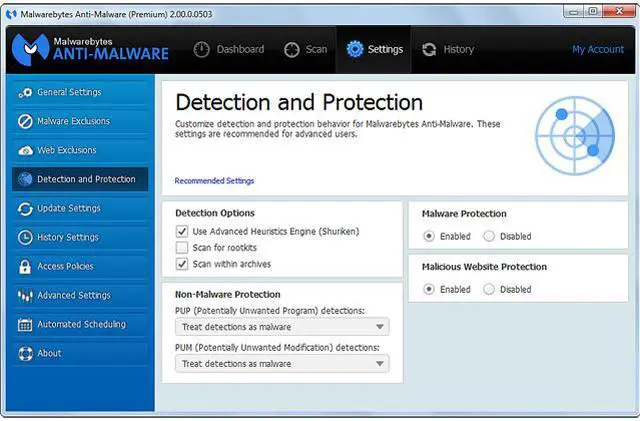Click the Dashboard clock icon
640x421 pixels.
tap(201, 49)
